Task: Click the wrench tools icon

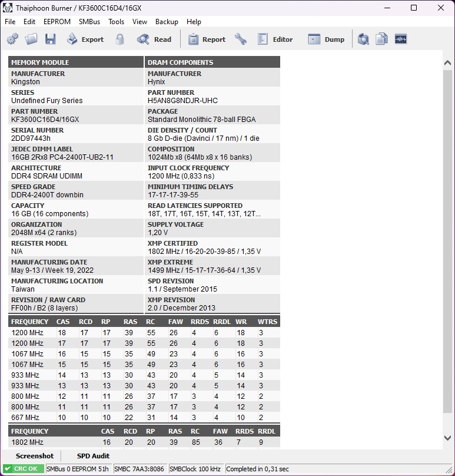Action: tap(241, 39)
